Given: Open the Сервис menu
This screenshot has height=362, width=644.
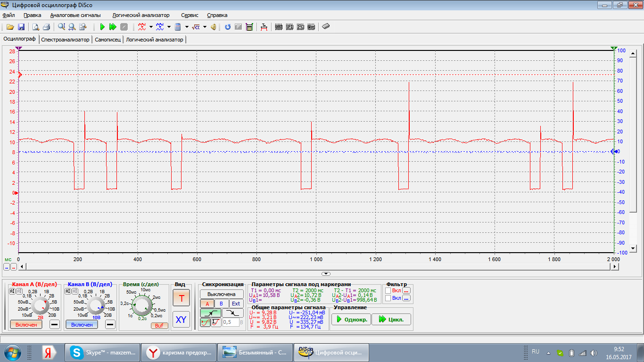Looking at the screenshot, I should click(190, 15).
